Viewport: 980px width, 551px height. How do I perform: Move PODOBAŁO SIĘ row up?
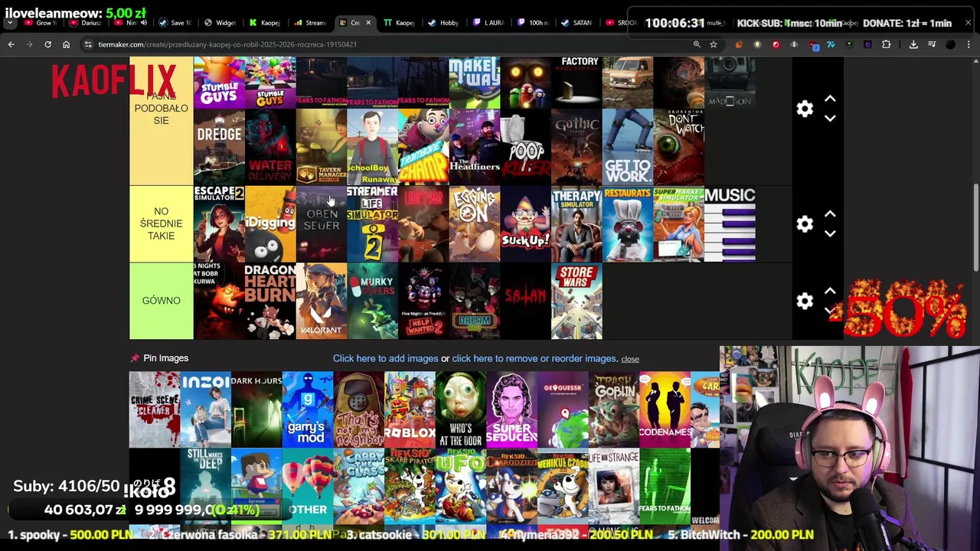pyautogui.click(x=830, y=99)
